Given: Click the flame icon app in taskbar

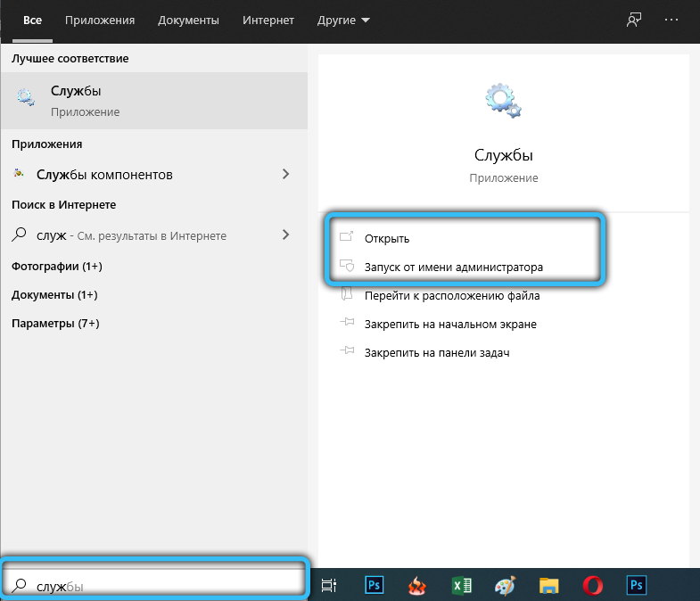Looking at the screenshot, I should click(418, 585).
